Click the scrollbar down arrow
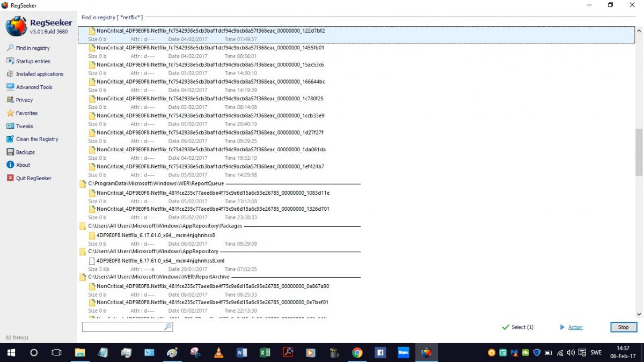 tap(639, 315)
